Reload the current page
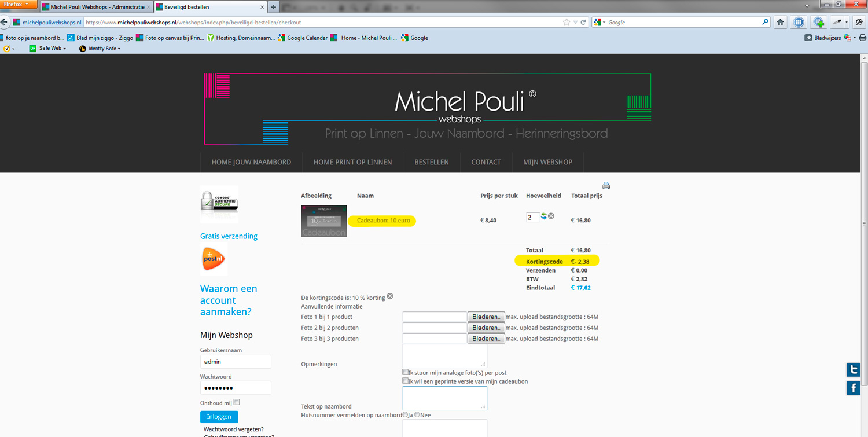Viewport: 868px width, 437px height. (x=583, y=22)
